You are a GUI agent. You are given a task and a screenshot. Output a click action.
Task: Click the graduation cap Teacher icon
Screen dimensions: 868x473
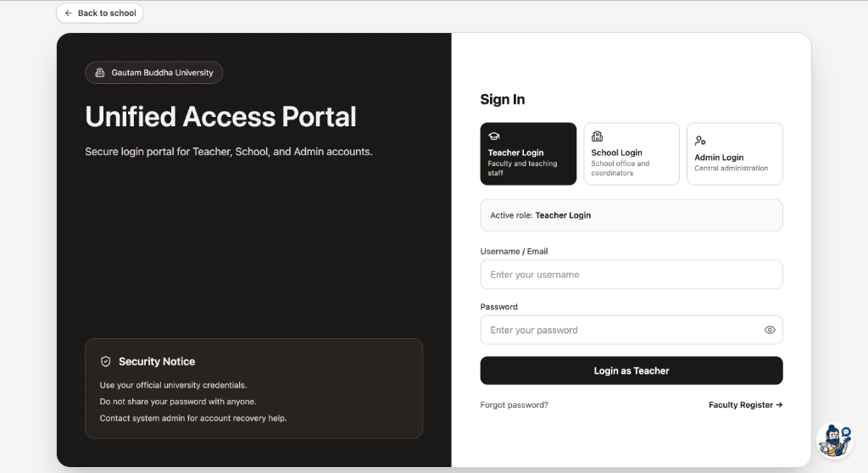494,136
